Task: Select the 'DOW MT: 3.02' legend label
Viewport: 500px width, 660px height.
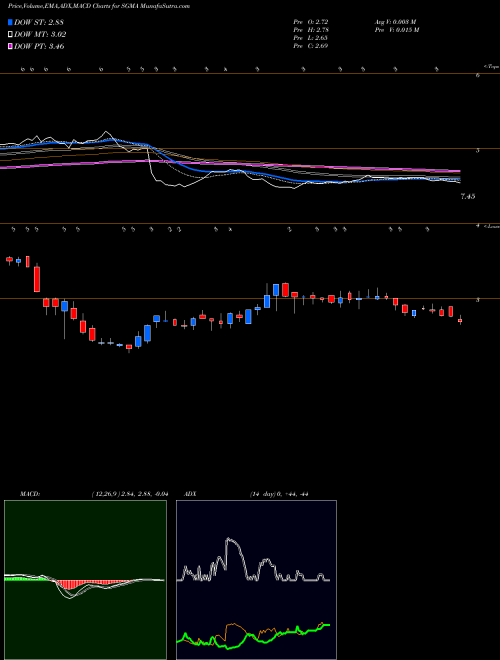Action: pyautogui.click(x=40, y=35)
